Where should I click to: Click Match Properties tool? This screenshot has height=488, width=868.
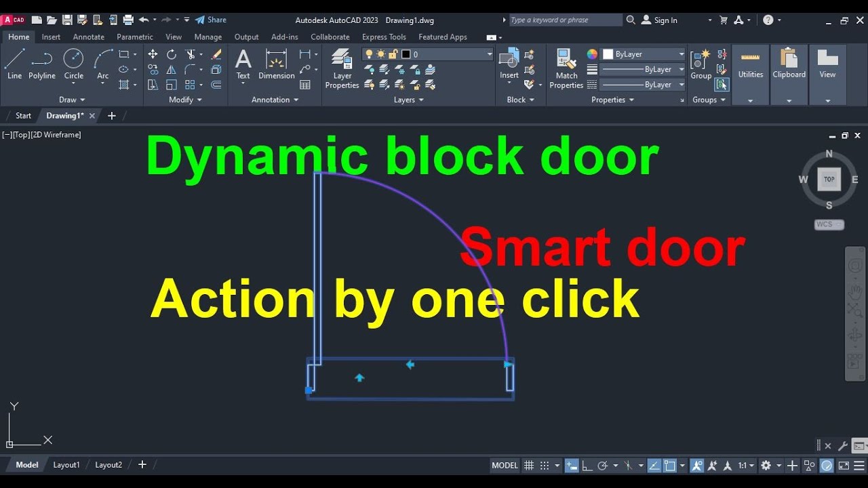566,68
